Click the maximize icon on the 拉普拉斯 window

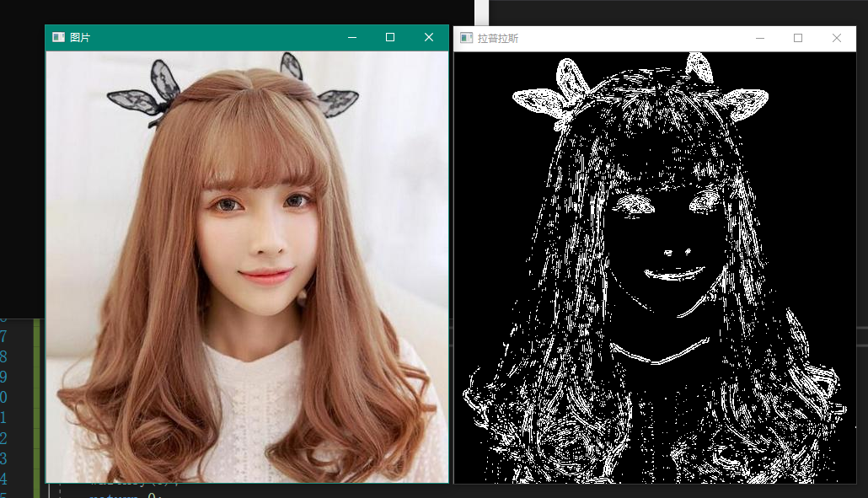tap(797, 39)
